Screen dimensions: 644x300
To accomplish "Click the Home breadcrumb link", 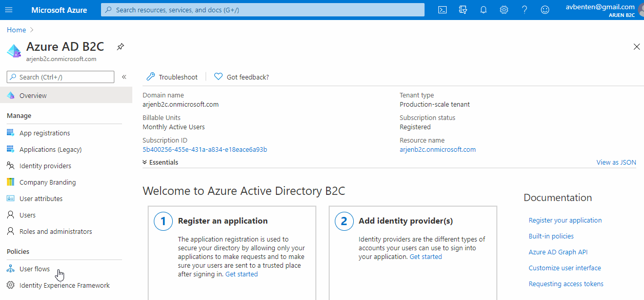I will tap(16, 30).
